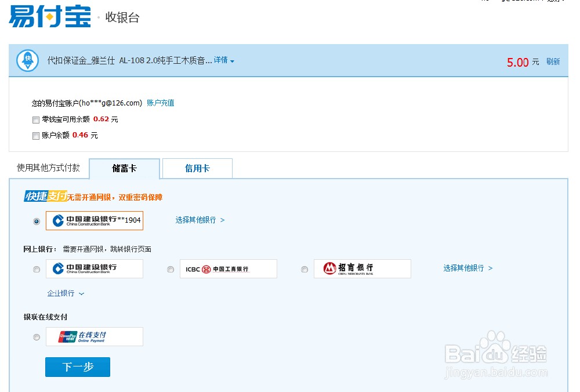The width and height of the screenshot is (580, 392).
Task: Expand the 详情 order details dropdown
Action: point(224,60)
